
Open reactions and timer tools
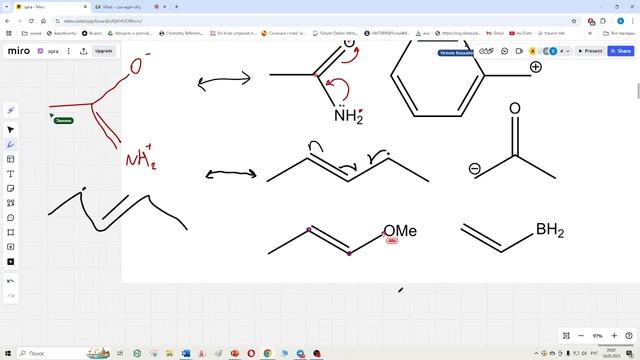[x=487, y=51]
